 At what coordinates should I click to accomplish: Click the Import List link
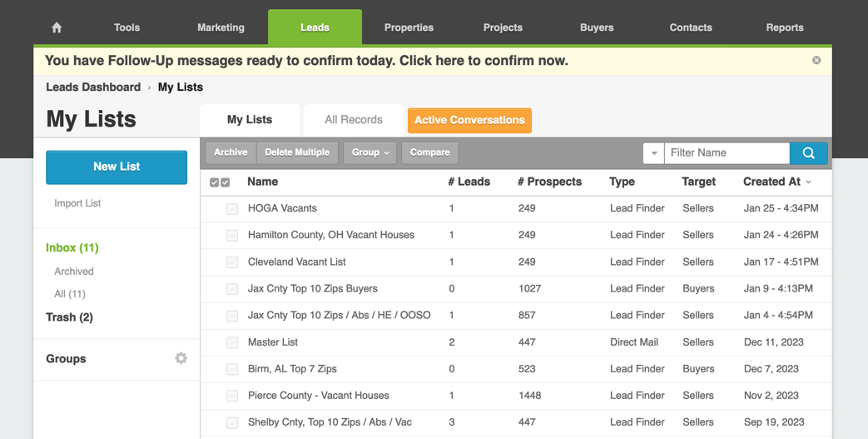click(x=77, y=203)
